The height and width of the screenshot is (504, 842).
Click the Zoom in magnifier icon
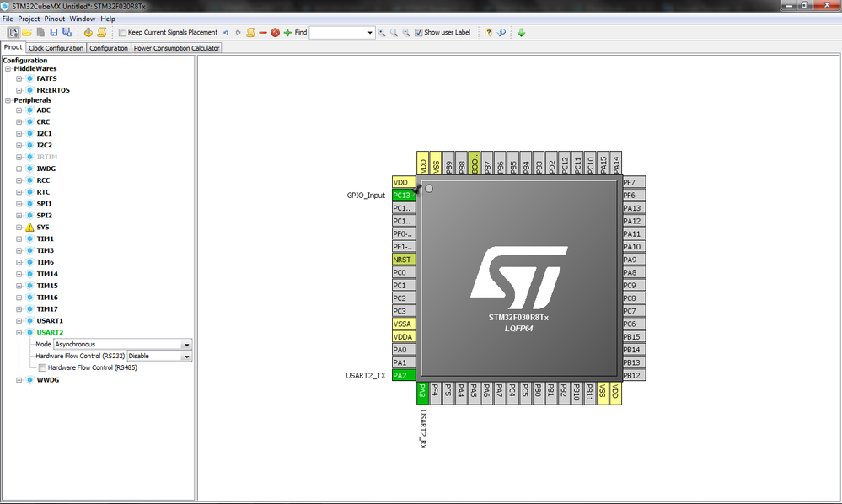pos(381,33)
